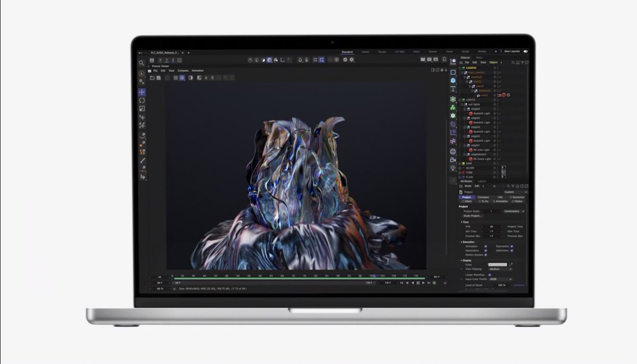637x364 pixels.
Task: Switch to the Standard layout tab
Action: click(x=347, y=52)
